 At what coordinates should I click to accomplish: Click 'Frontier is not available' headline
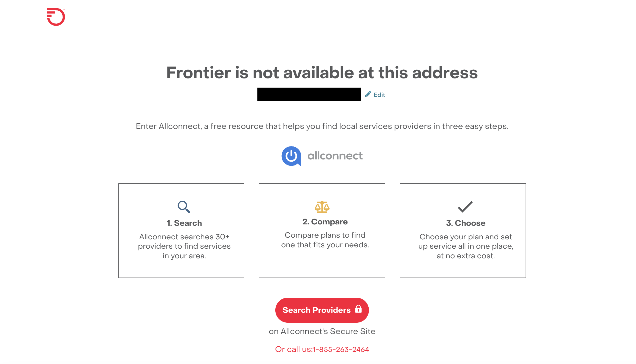tap(322, 73)
